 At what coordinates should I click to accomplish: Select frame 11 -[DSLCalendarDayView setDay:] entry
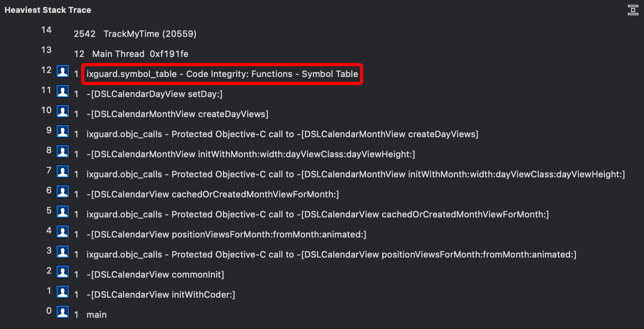pos(155,94)
